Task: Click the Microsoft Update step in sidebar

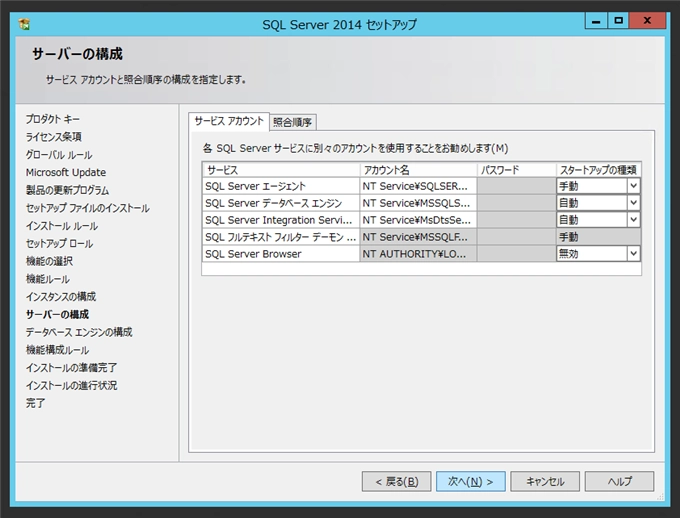Action: coord(65,172)
